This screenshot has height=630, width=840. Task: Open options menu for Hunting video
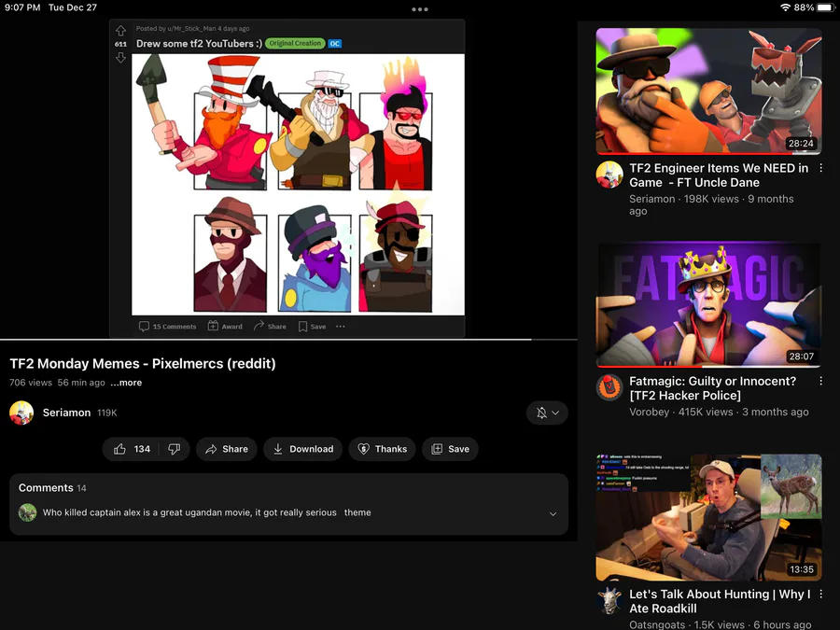pyautogui.click(x=820, y=594)
